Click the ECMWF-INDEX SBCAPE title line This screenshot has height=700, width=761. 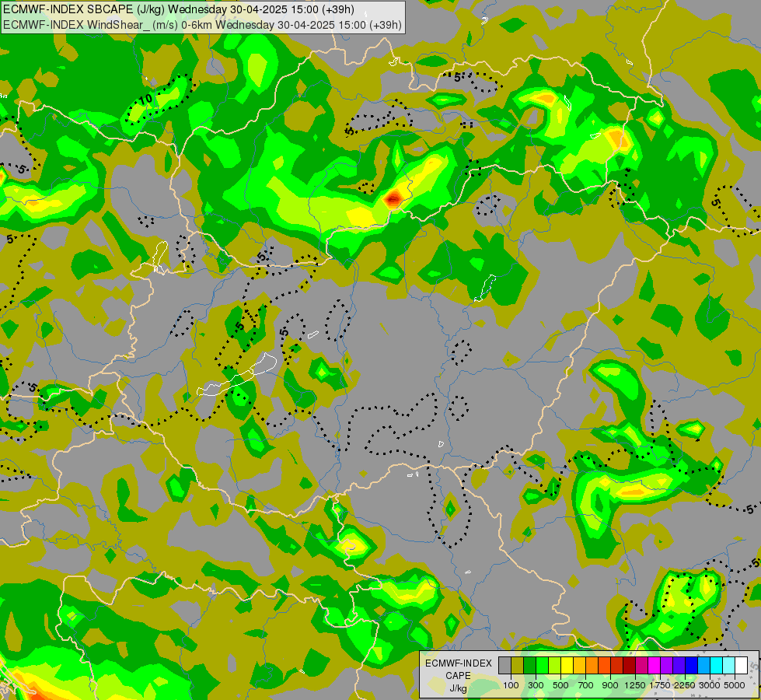pyautogui.click(x=179, y=9)
